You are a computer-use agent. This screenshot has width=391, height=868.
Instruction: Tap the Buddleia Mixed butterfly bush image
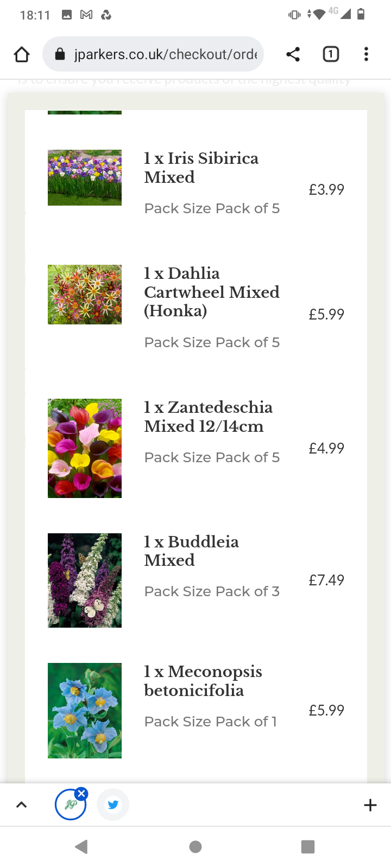click(85, 580)
